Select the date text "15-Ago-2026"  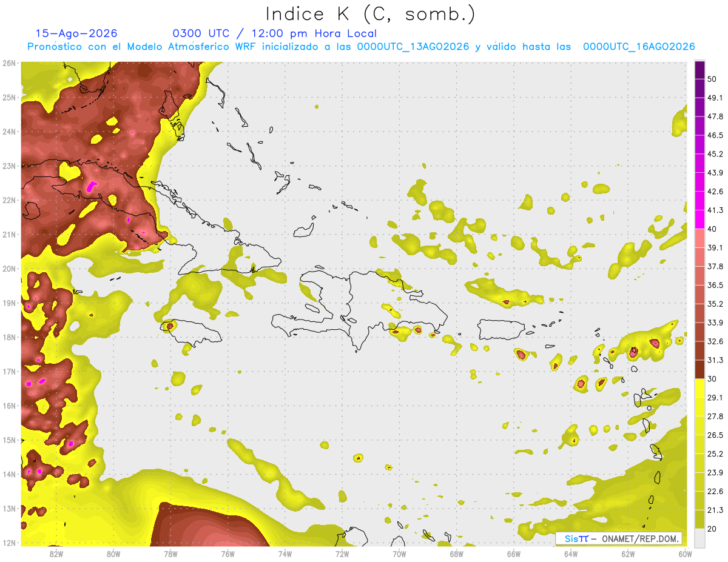coord(76,33)
